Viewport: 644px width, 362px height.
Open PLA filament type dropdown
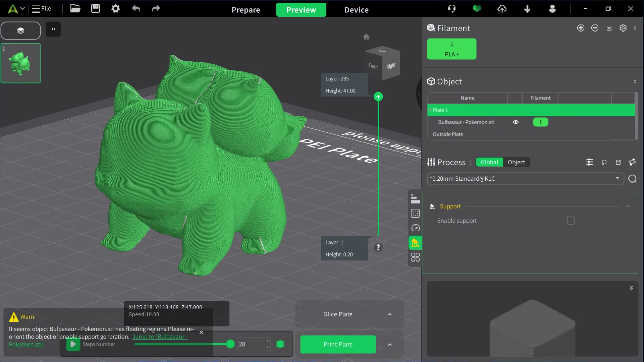point(451,54)
